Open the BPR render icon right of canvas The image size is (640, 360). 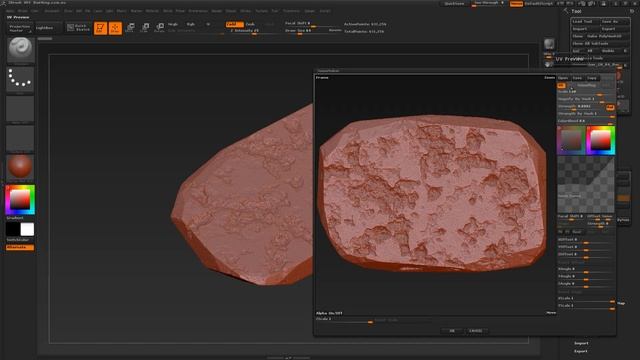point(549,44)
